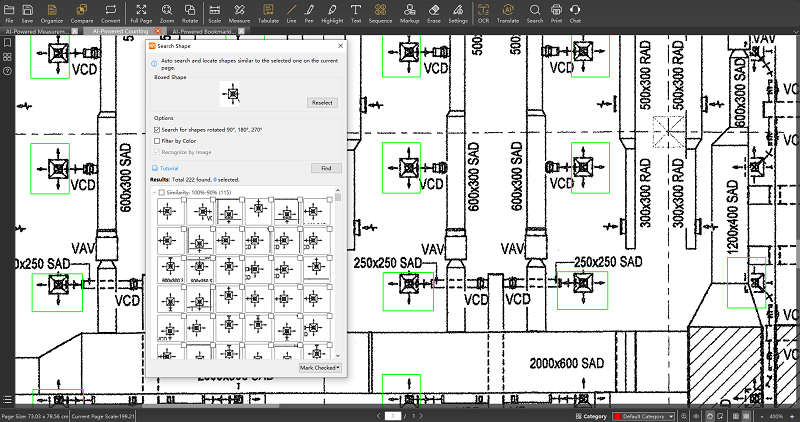
Task: Check the Similarity 100%-90% group checkbox
Action: (162, 192)
